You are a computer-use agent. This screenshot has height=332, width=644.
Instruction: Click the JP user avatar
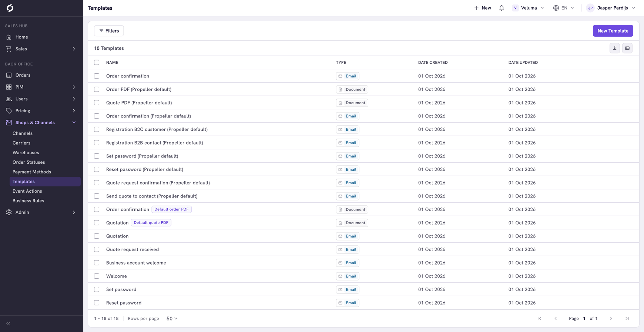click(590, 8)
